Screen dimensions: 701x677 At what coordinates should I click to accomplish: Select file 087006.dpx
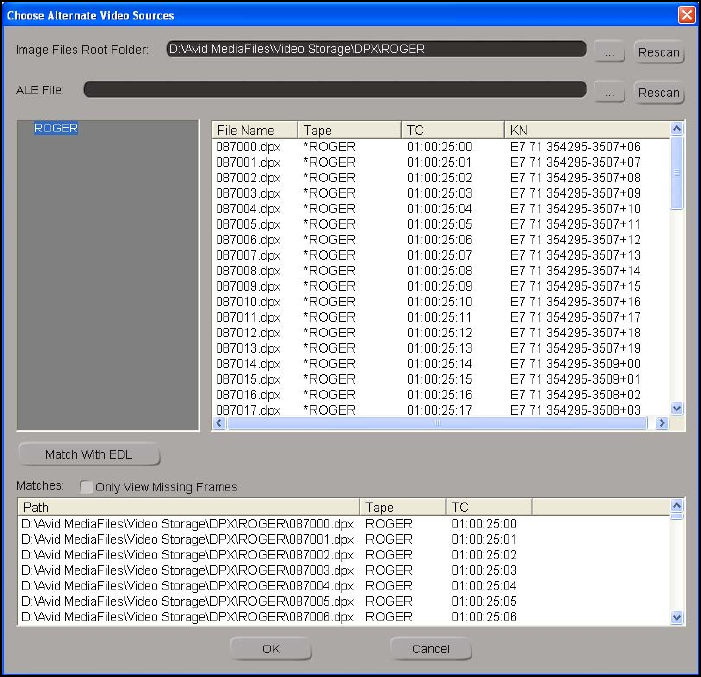[249, 240]
